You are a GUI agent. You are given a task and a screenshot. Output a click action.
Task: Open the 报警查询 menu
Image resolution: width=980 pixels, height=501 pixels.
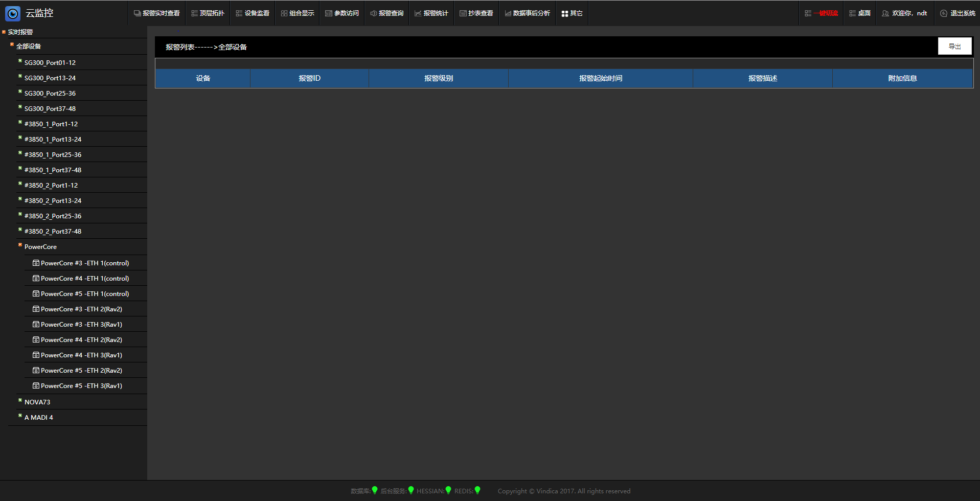coord(386,13)
